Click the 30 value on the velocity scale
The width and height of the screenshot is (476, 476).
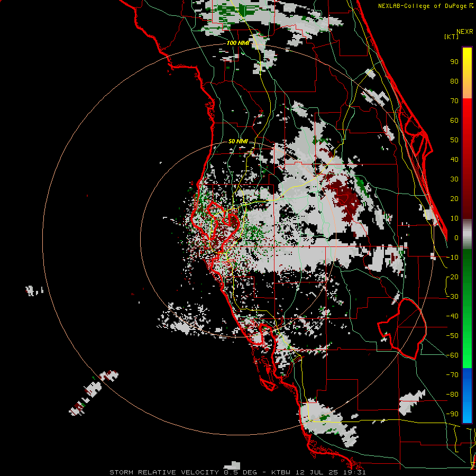454,179
